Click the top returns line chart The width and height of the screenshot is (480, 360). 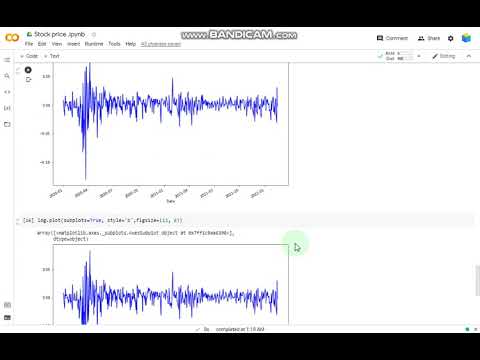click(171, 124)
